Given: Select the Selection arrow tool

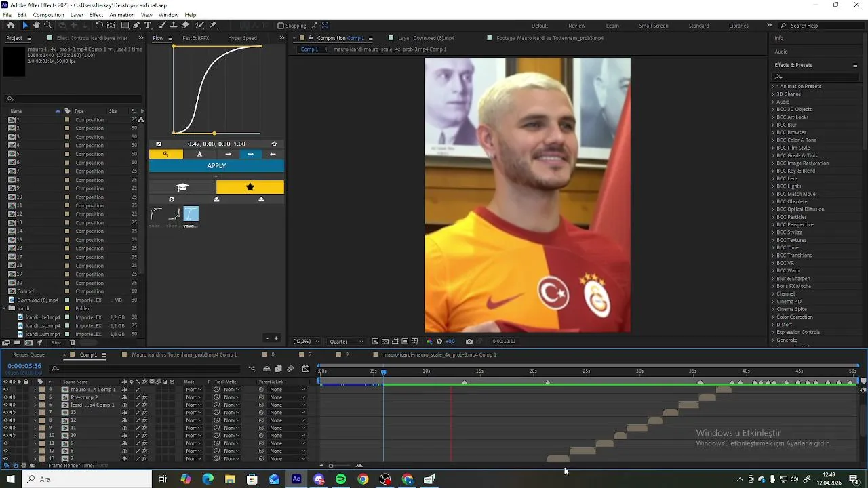Looking at the screenshot, I should [x=25, y=25].
